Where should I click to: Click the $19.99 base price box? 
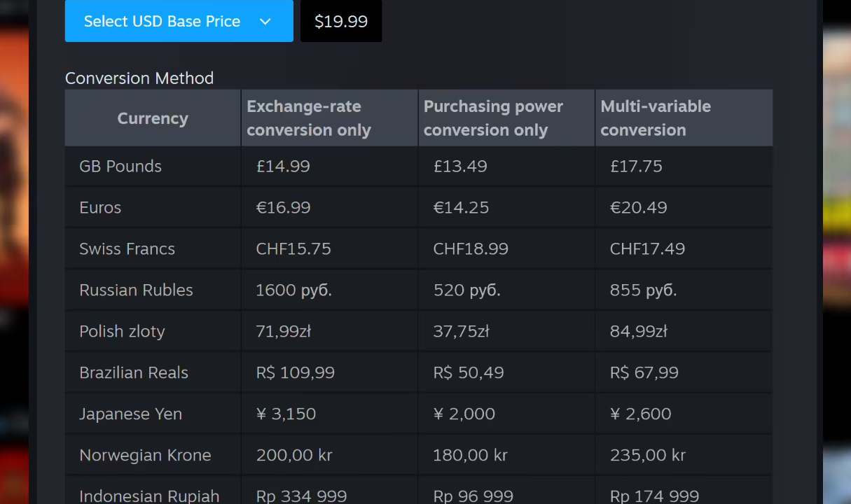pos(341,21)
